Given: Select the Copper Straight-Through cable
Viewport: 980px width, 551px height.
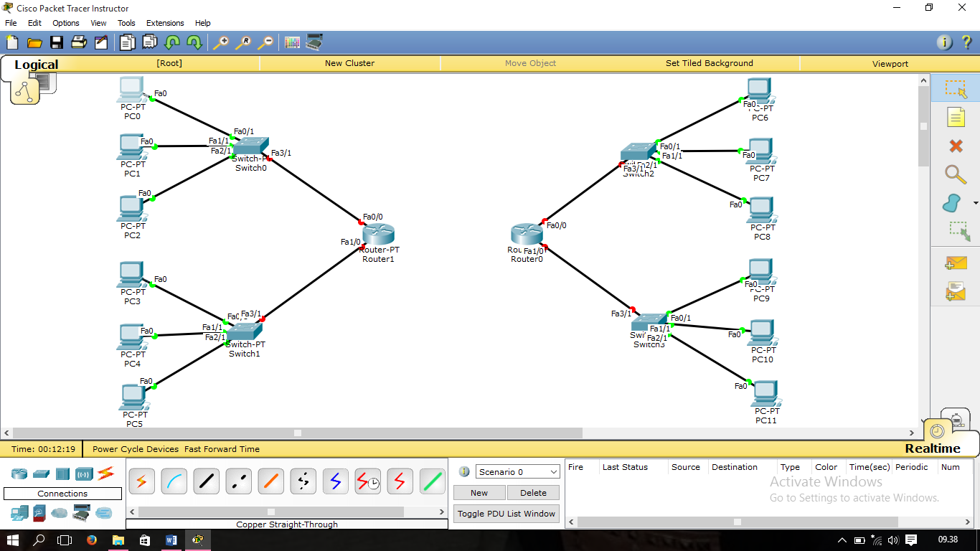Looking at the screenshot, I should (207, 481).
